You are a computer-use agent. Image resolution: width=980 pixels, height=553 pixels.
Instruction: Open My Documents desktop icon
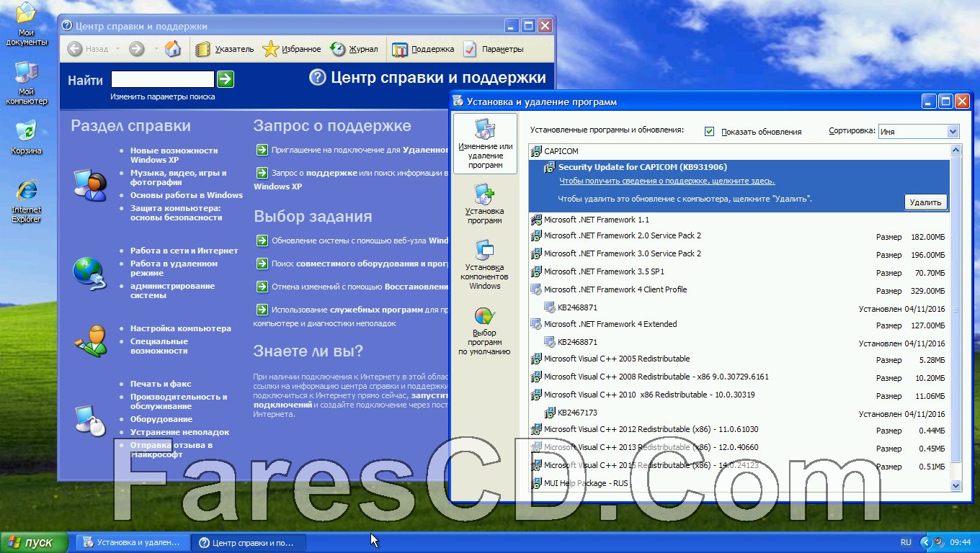27,24
